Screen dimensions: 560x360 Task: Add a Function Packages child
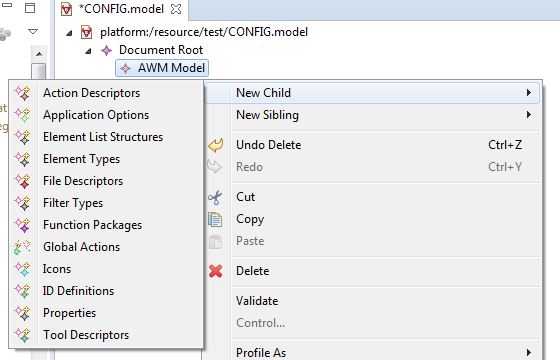point(106,225)
